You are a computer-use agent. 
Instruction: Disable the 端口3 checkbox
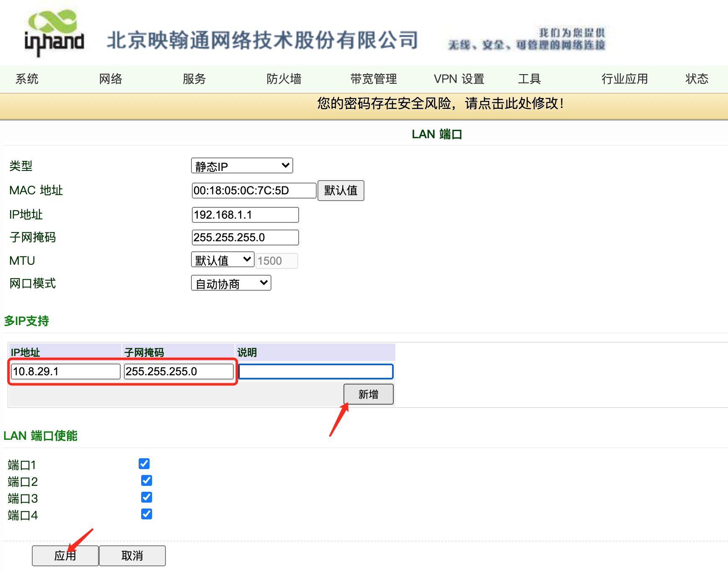click(147, 497)
